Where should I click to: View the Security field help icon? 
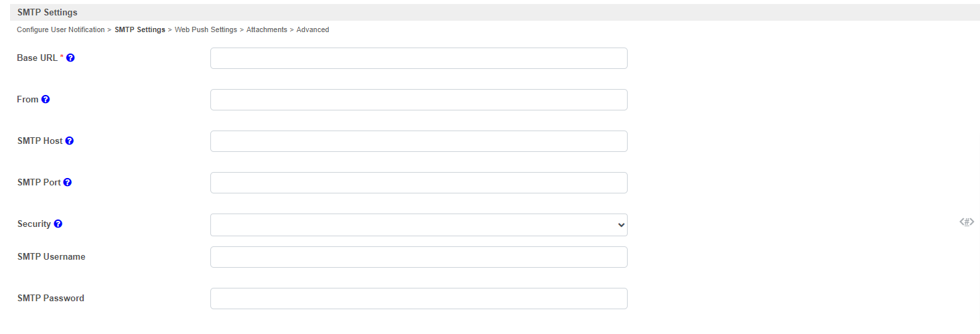(x=58, y=224)
